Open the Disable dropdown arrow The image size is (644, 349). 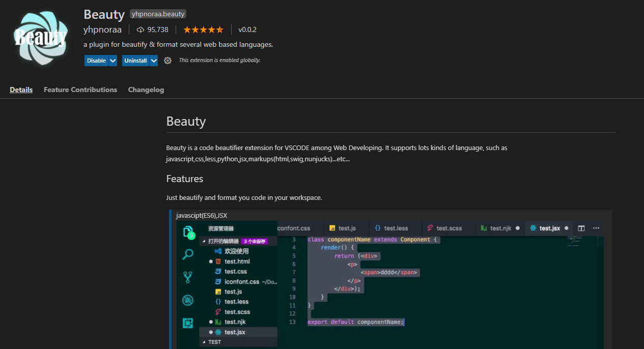point(113,61)
